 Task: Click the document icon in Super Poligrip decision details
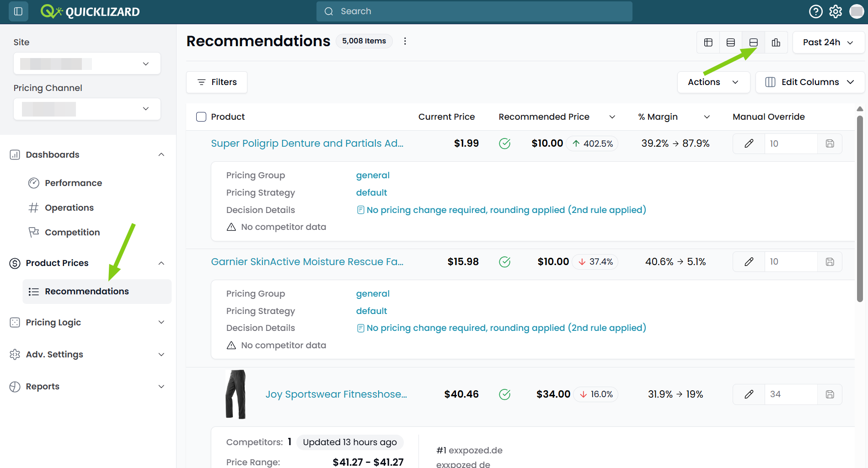tap(361, 210)
